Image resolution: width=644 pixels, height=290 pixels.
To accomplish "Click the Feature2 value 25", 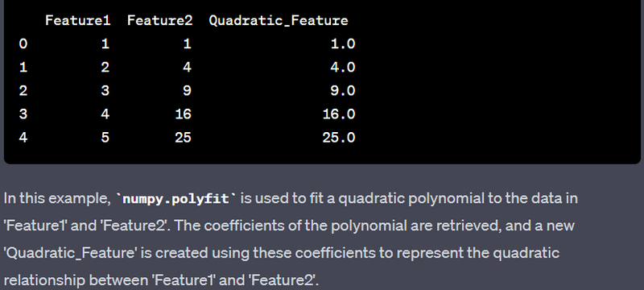I will click(x=183, y=137).
